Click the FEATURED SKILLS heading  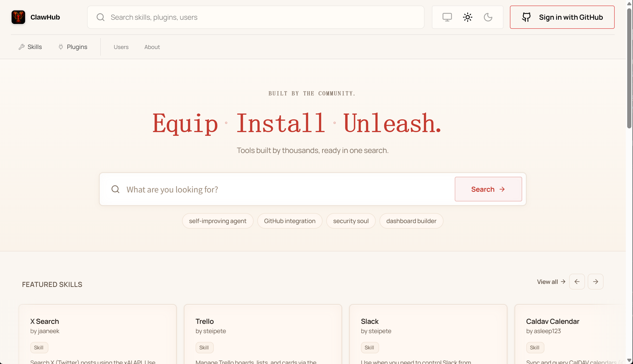click(x=52, y=284)
